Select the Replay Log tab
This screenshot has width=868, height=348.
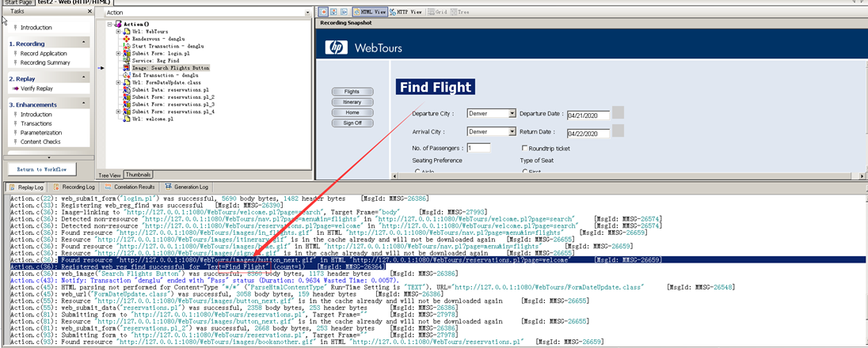[27, 187]
